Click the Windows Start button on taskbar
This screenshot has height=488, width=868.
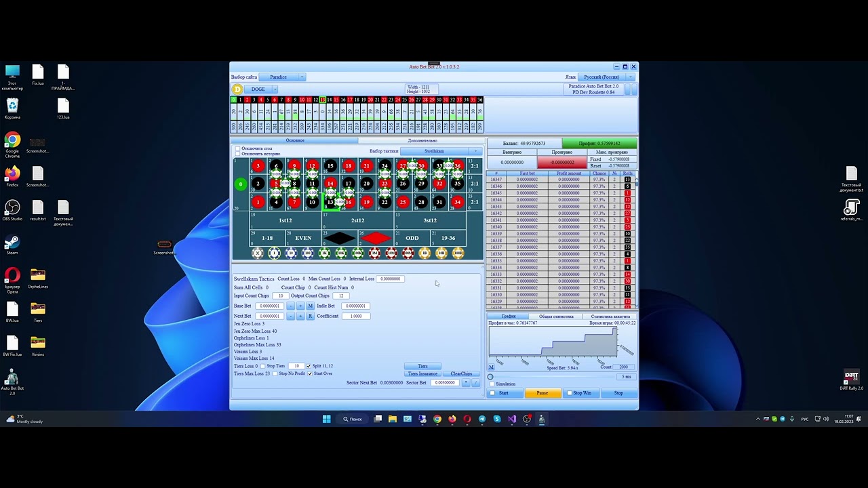(x=327, y=419)
